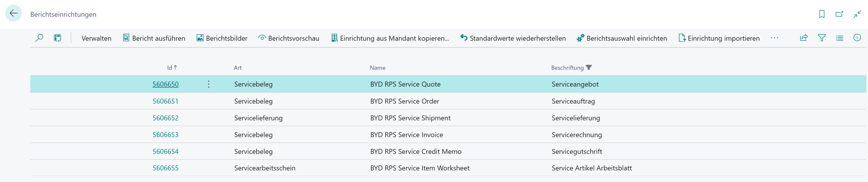Toggle the filter pane funnel icon
This screenshot has height=182, width=868.
(x=821, y=38)
